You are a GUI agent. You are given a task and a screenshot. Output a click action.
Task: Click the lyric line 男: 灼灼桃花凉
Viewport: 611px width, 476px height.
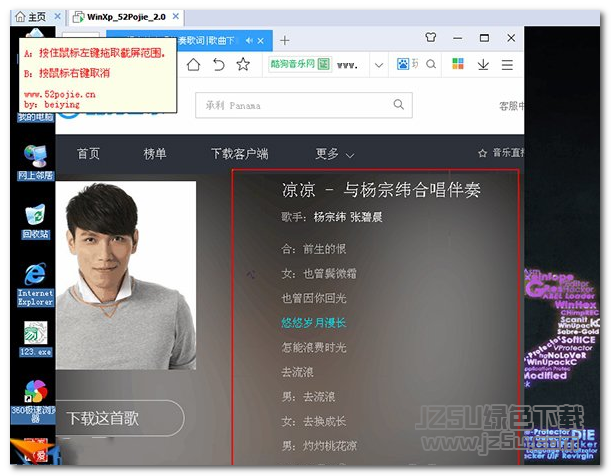[319, 446]
